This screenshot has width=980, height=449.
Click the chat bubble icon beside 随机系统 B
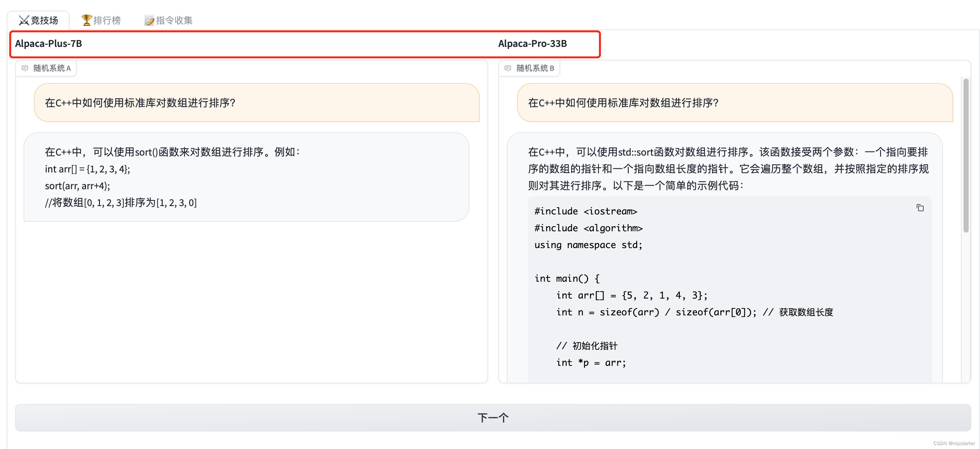[x=507, y=68]
